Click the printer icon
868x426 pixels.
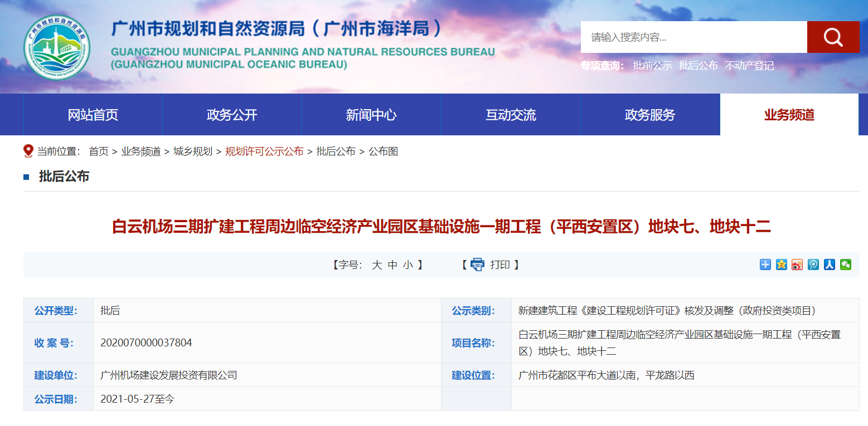coord(478,265)
